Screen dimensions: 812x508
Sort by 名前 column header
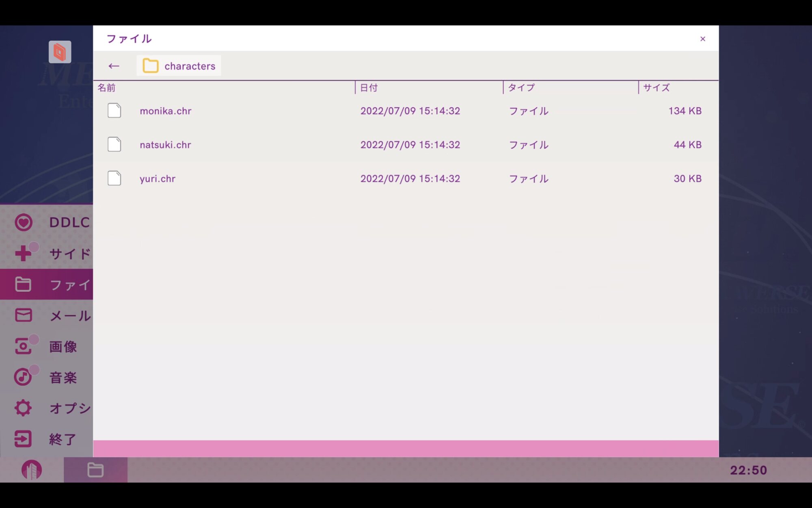(106, 88)
